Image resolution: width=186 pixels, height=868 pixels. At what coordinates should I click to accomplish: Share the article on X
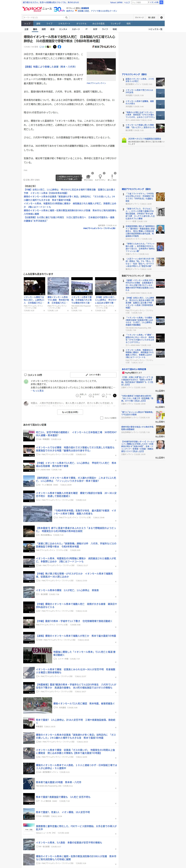[x=55, y=47]
